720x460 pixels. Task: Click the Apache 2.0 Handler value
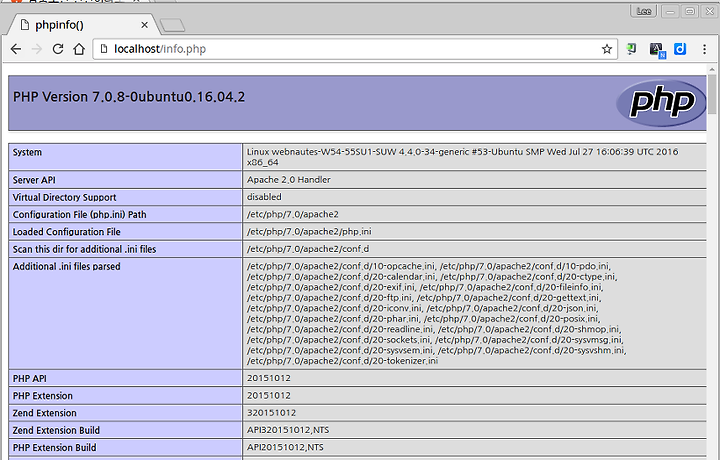[288, 180]
